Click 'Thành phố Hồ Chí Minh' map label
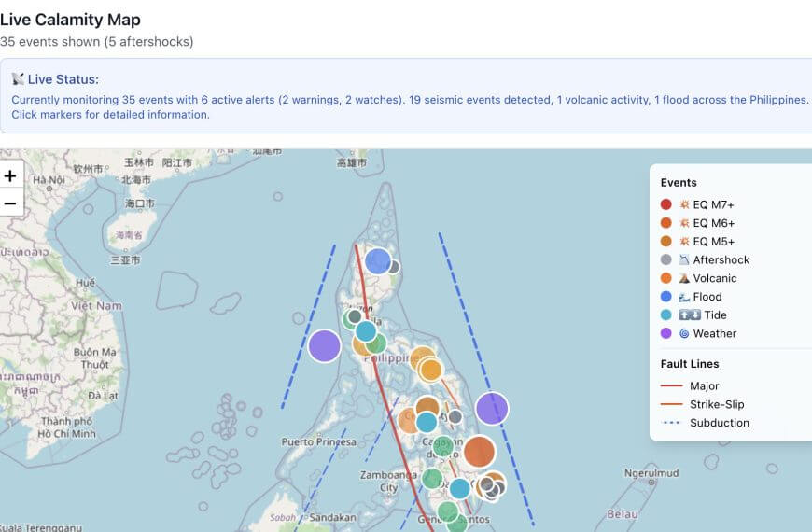This screenshot has width=812, height=532. (x=67, y=427)
